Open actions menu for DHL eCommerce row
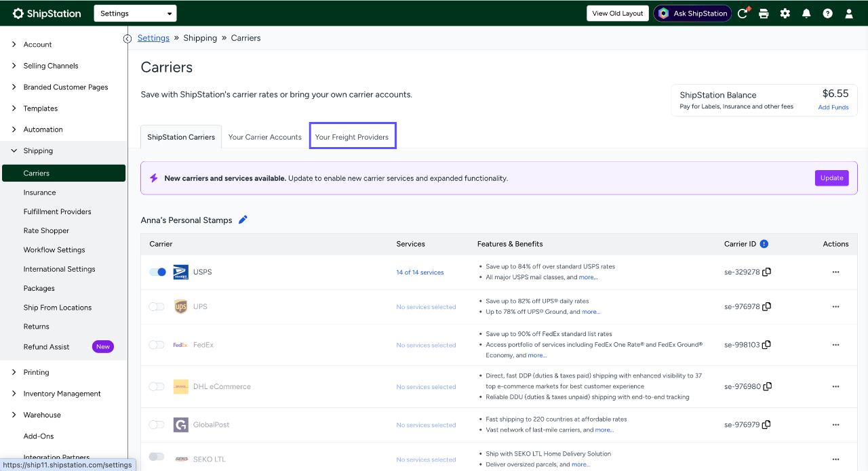The height and width of the screenshot is (471, 868). [835, 386]
